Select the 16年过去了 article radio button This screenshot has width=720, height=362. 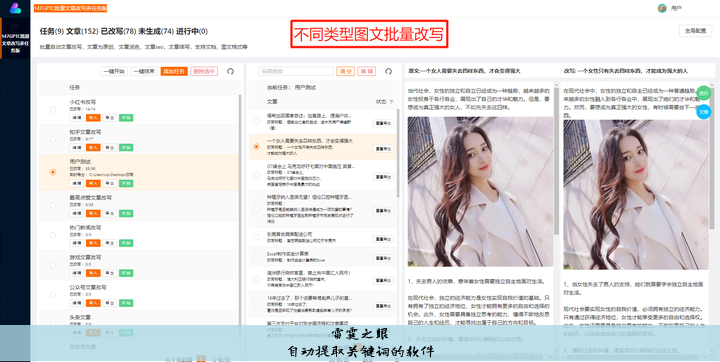click(256, 304)
